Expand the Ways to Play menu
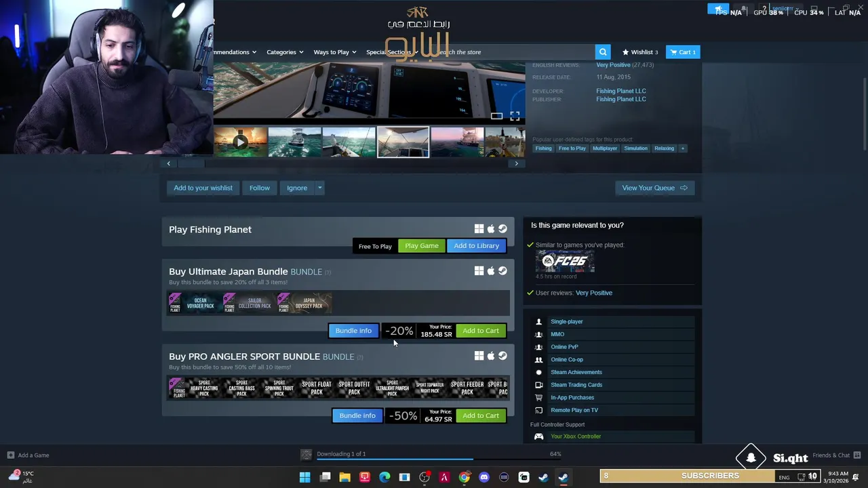This screenshot has height=488, width=868. (335, 52)
